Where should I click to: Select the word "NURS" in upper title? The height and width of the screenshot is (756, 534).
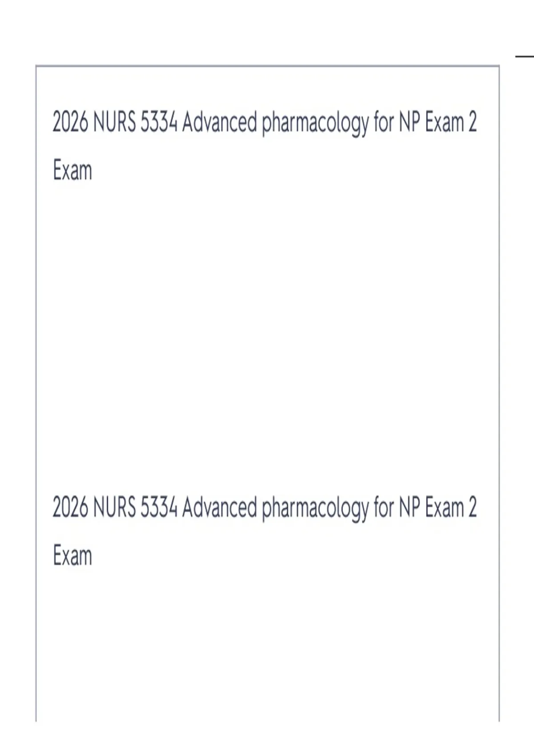[x=115, y=122]
